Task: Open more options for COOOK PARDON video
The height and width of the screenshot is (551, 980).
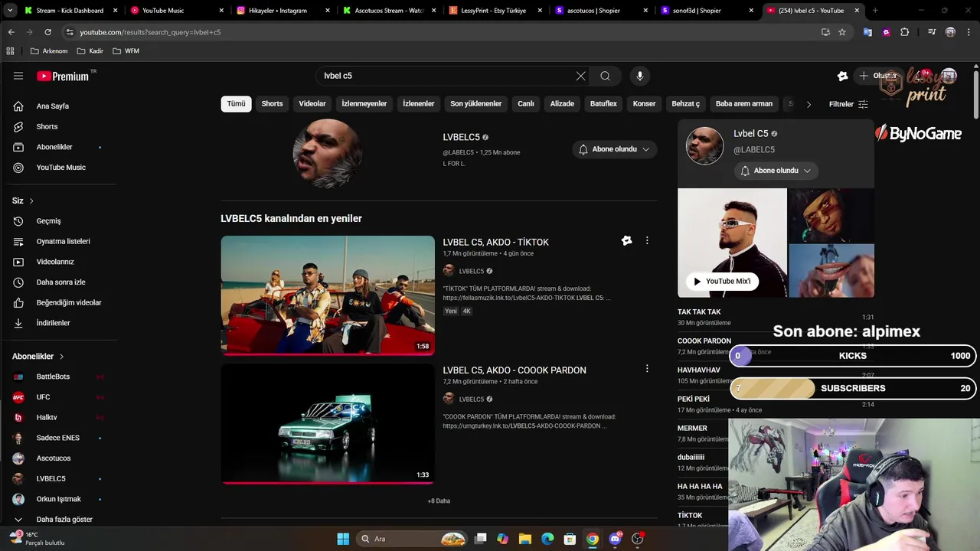Action: (647, 369)
